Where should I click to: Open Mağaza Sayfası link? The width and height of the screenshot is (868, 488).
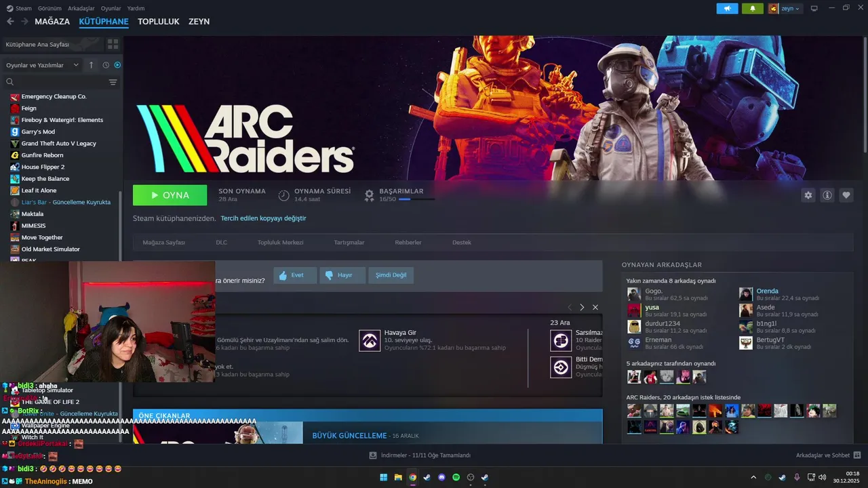(x=163, y=243)
